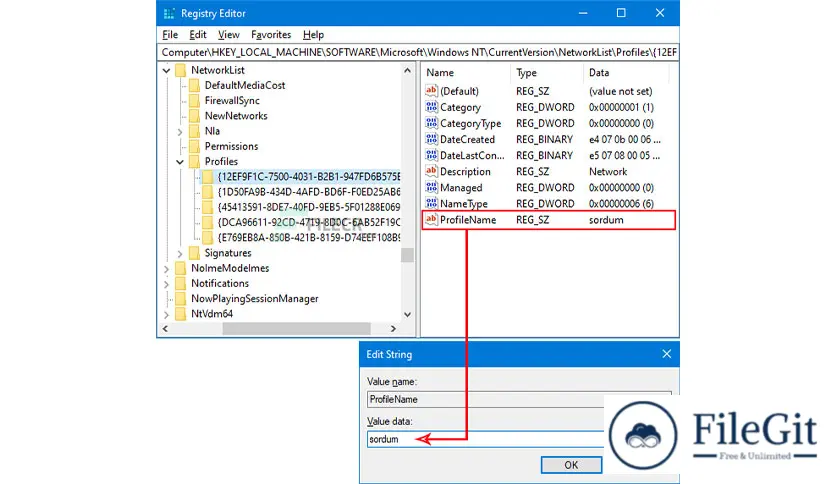This screenshot has width=836, height=484.
Task: Click the Profiles folder icon
Action: [x=195, y=162]
